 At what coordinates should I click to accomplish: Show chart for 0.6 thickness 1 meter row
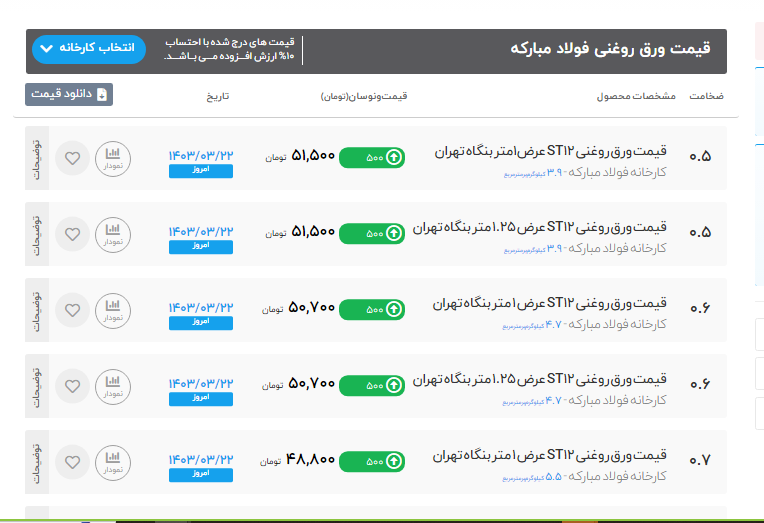[x=112, y=310]
